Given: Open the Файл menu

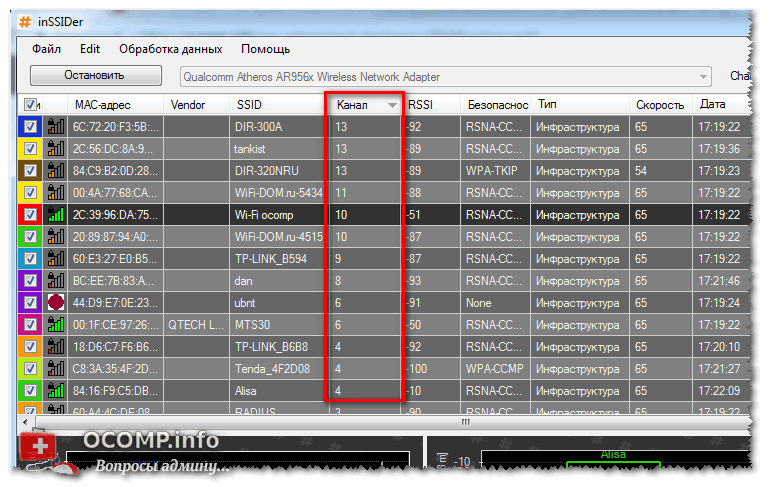Looking at the screenshot, I should [46, 49].
